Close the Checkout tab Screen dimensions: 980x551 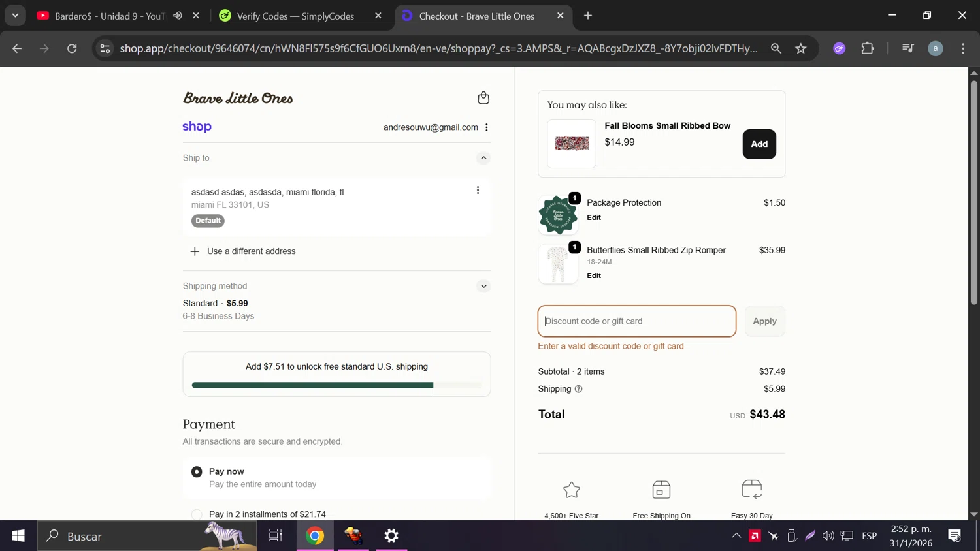(560, 16)
